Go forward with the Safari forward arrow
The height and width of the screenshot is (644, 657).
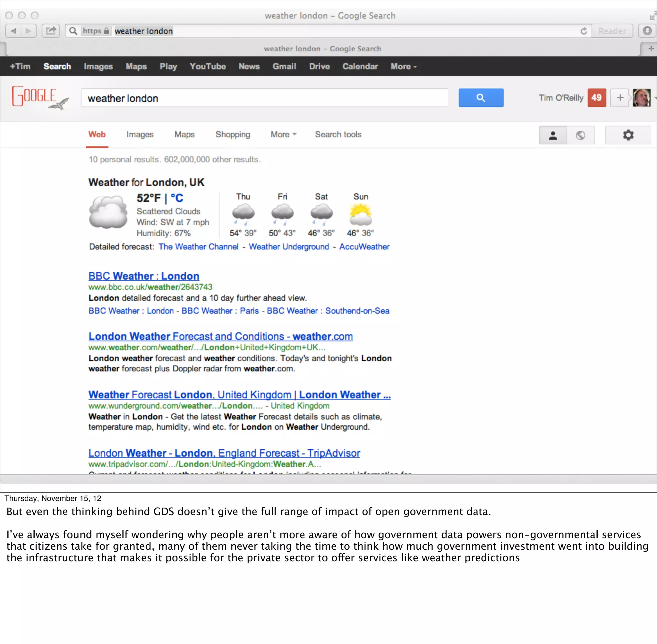(x=29, y=31)
